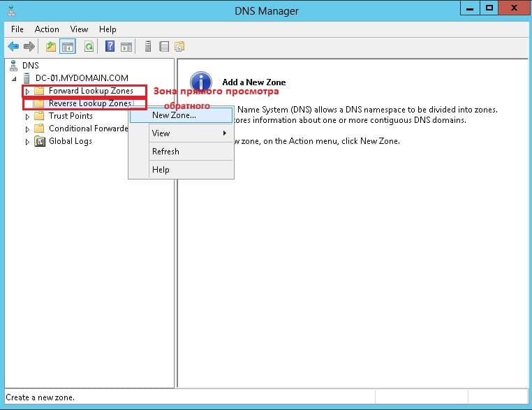The height and width of the screenshot is (410, 532).
Task: Click the Conditional Forwarders folder icon
Action: pos(39,129)
